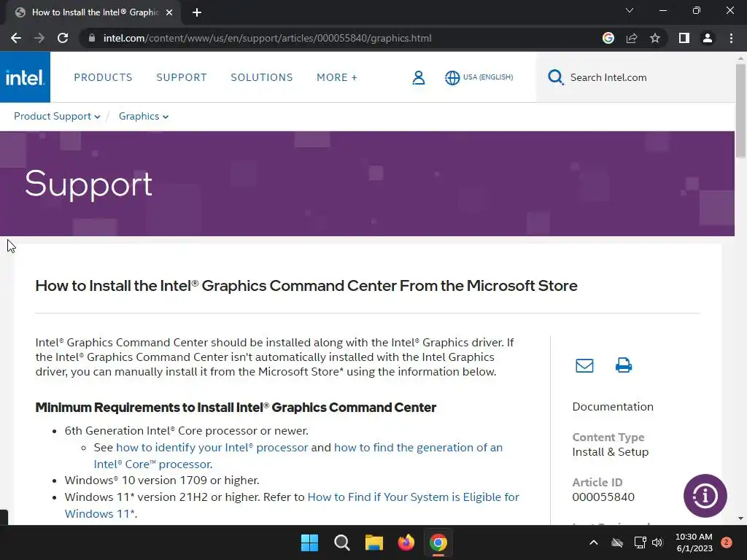Reload the page
The width and height of the screenshot is (747, 560).
click(x=63, y=38)
